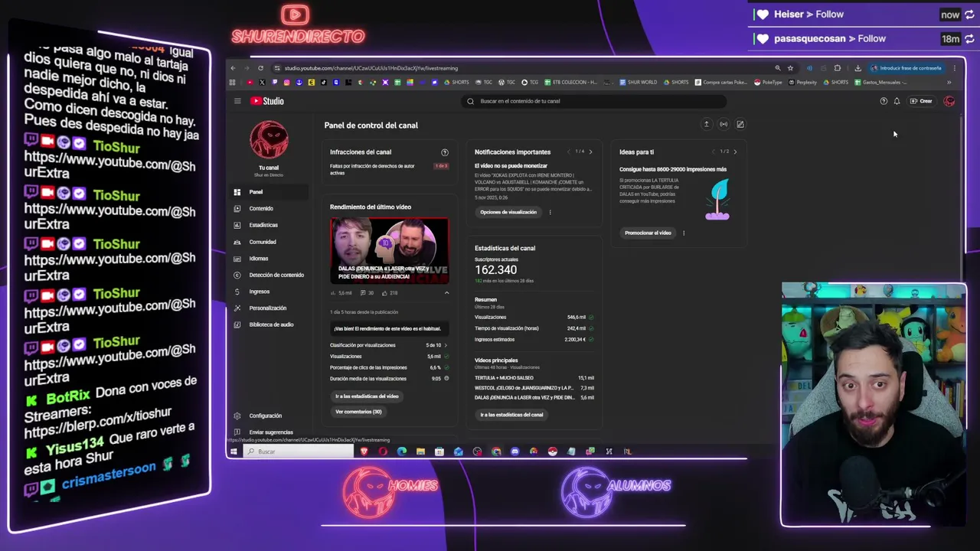
Task: Reload the browser page
Action: tap(260, 68)
